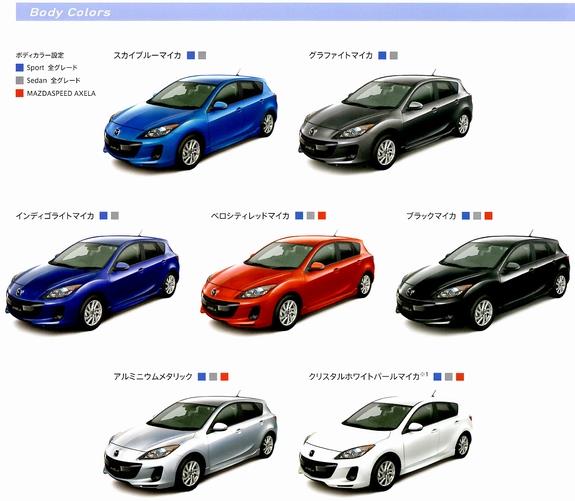The height and width of the screenshot is (501, 575).
Task: Click the gray swatch beside インディゴライトマイカ
Action: pos(115,216)
